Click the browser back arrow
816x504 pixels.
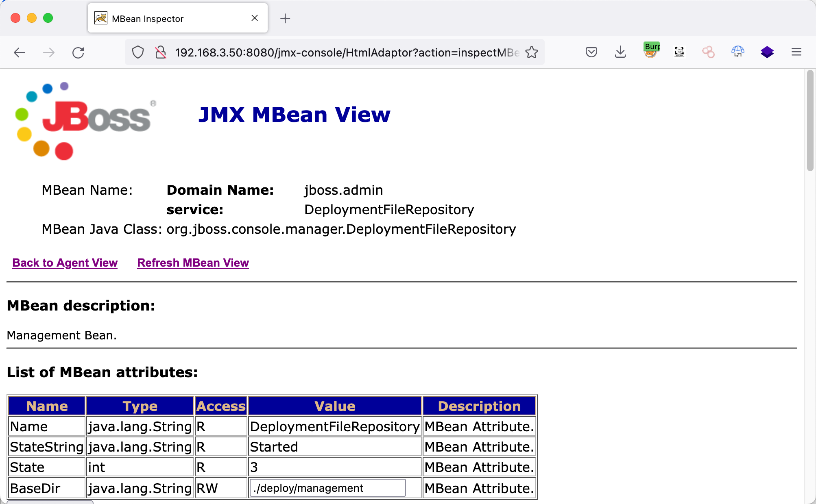[20, 52]
